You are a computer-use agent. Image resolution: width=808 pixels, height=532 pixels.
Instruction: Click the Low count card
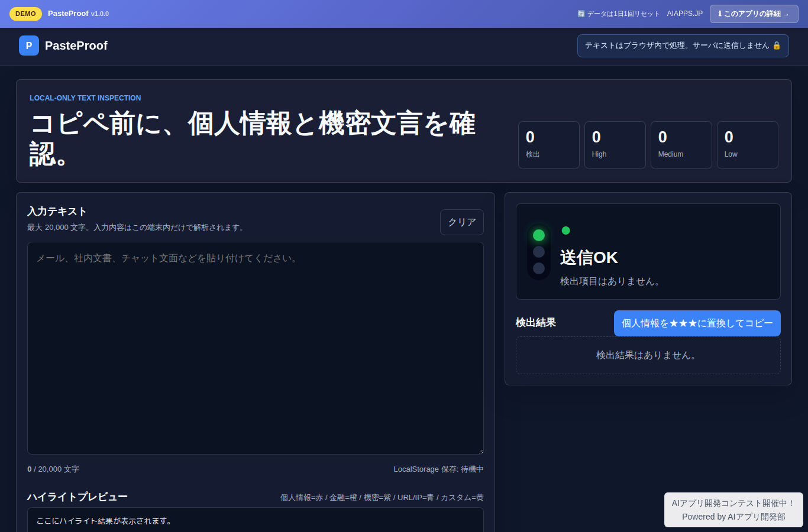(x=748, y=145)
